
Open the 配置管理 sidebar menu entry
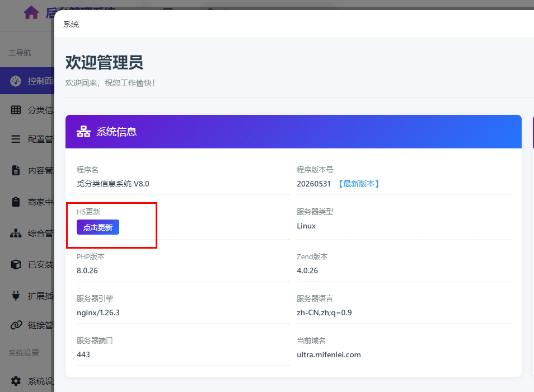[x=27, y=139]
